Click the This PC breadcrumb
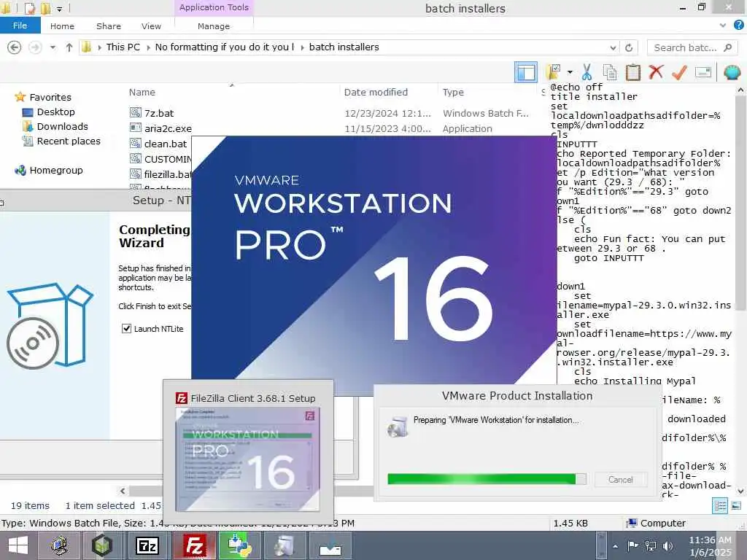The width and height of the screenshot is (747, 560). 123,47
